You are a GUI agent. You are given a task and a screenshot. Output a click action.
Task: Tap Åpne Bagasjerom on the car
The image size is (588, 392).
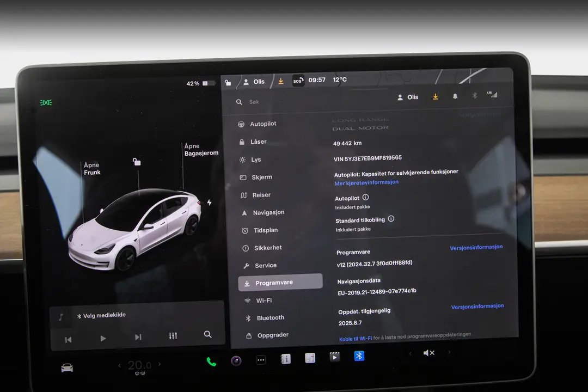(x=201, y=150)
